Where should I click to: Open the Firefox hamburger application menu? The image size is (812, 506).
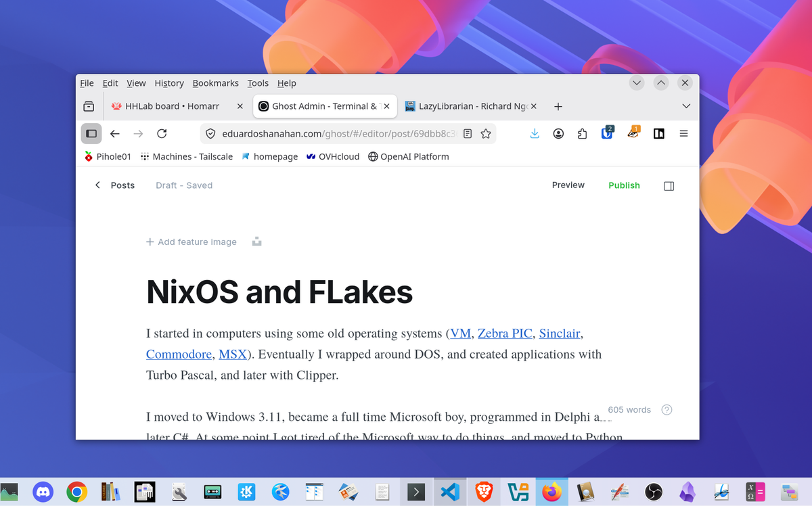[683, 133]
